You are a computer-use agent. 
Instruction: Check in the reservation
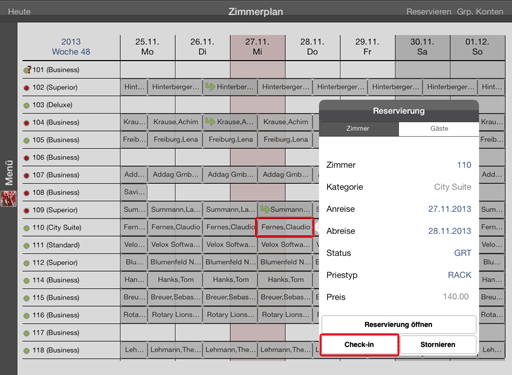click(359, 345)
